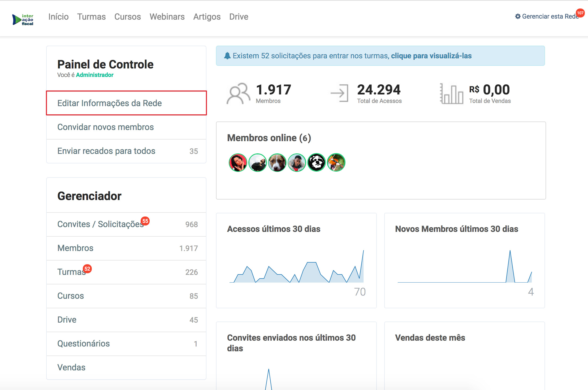588x390 pixels.
Task: Click the total access arrow icon
Action: (340, 93)
